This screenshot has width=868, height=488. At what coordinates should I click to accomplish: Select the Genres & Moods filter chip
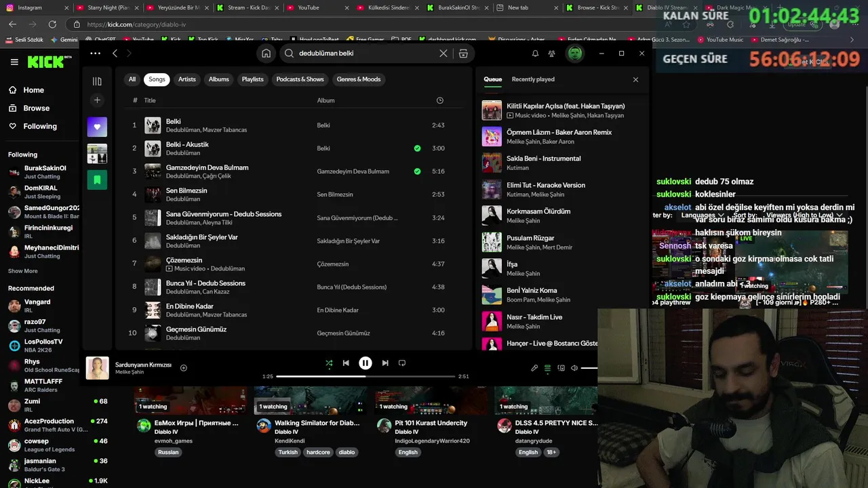[x=359, y=79]
